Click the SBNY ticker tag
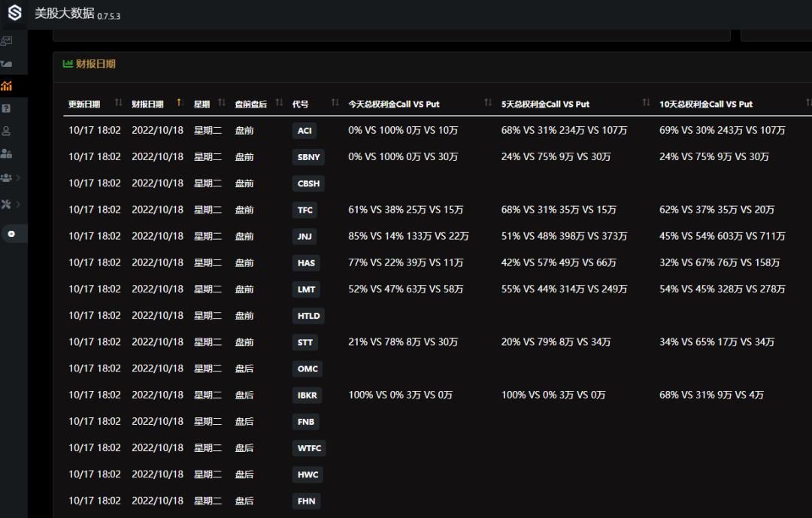 coord(309,157)
